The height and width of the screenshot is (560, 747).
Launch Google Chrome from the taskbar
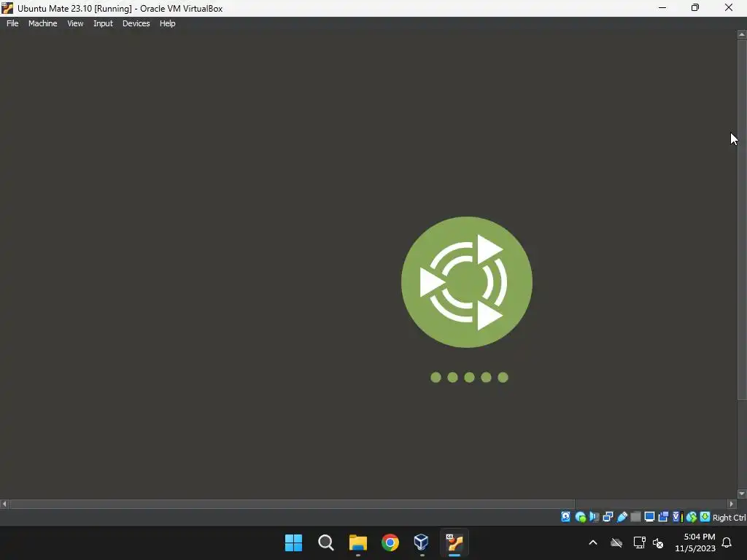pos(390,542)
